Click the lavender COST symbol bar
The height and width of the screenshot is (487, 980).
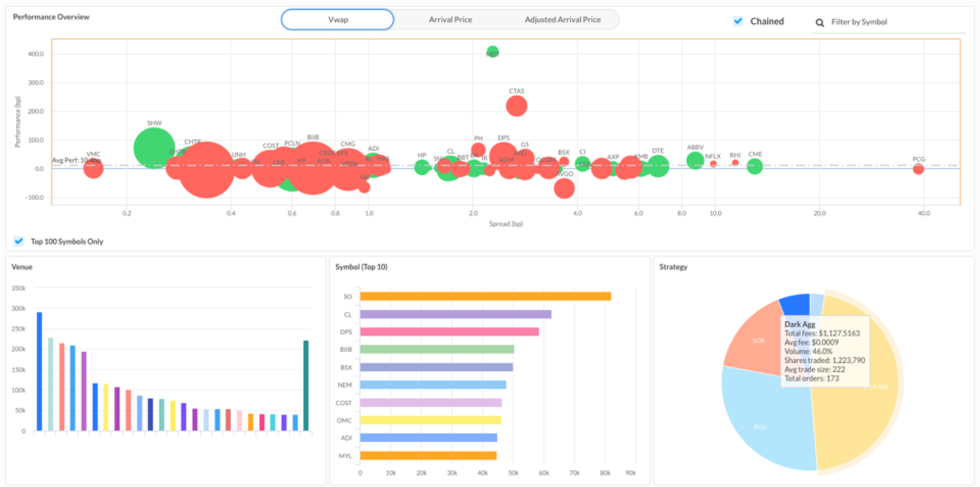431,403
